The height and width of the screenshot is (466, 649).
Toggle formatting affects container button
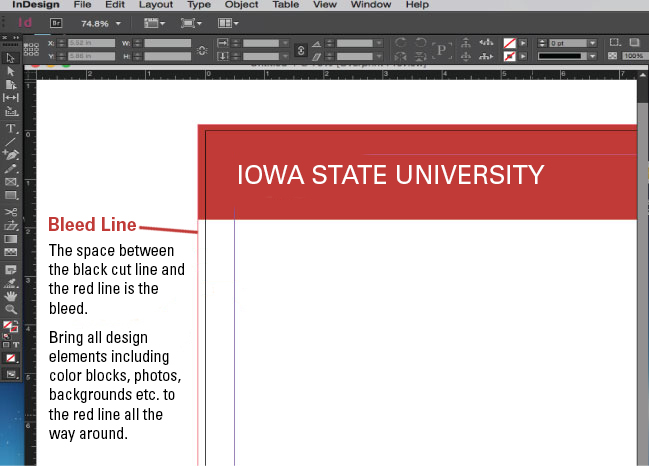click(x=6, y=345)
